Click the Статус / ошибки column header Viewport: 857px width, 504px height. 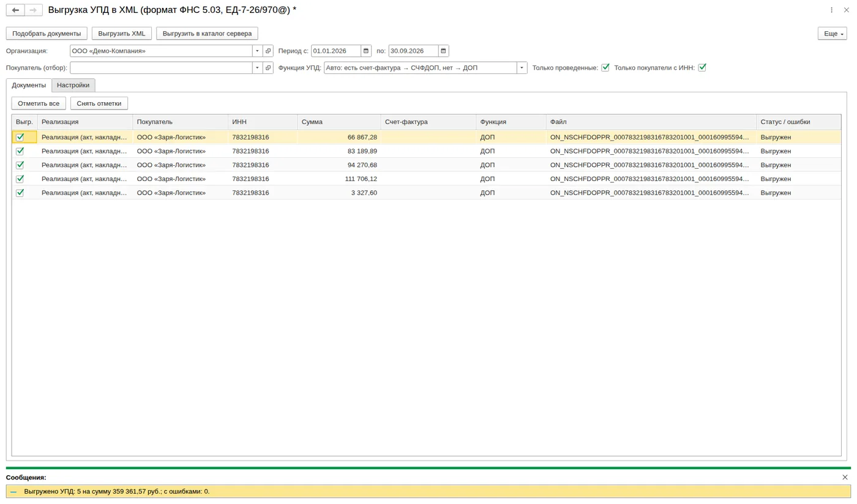click(x=799, y=122)
